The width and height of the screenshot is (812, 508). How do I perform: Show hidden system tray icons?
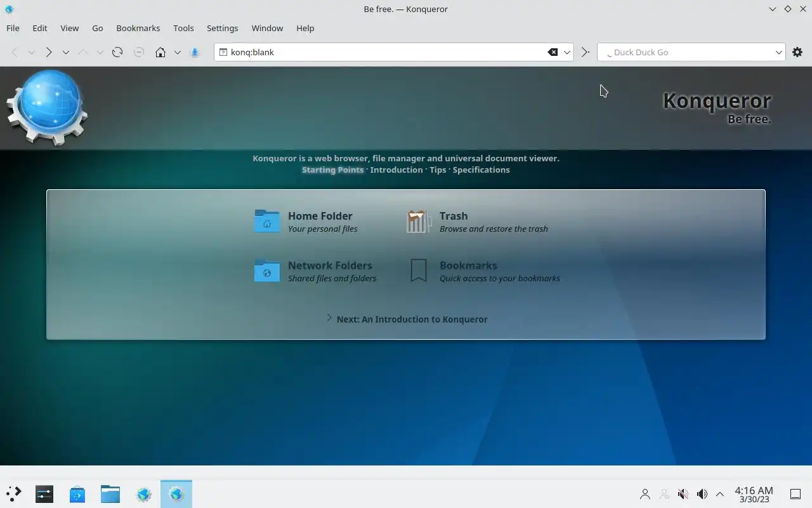pos(720,494)
